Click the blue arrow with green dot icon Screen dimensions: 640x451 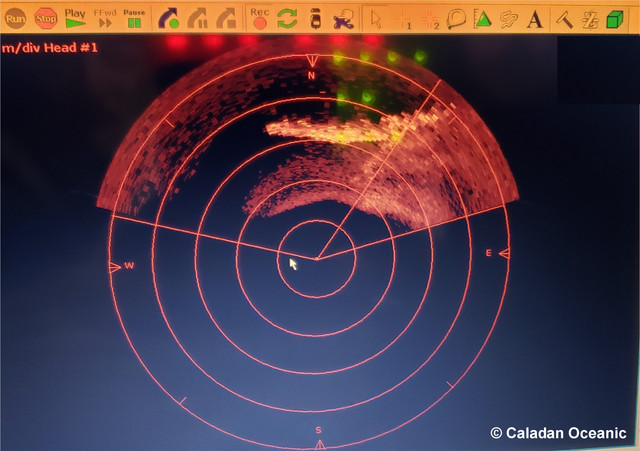[168, 18]
